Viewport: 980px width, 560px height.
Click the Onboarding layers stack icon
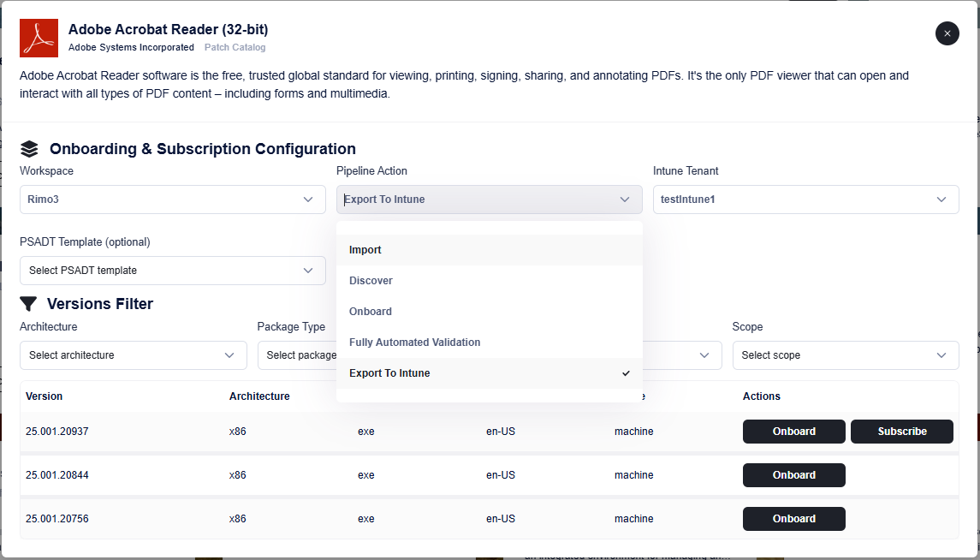[29, 149]
